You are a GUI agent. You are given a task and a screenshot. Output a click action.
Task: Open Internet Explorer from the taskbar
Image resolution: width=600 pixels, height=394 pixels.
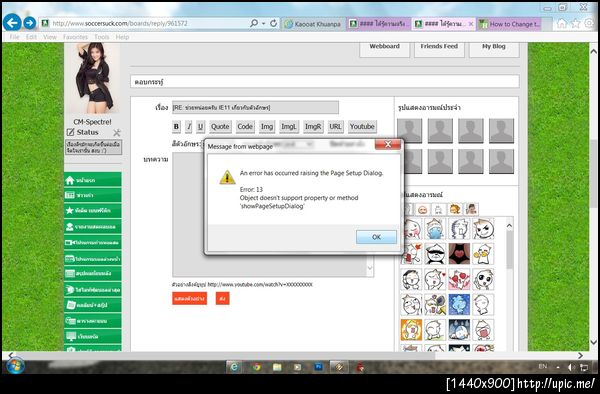click(234, 367)
